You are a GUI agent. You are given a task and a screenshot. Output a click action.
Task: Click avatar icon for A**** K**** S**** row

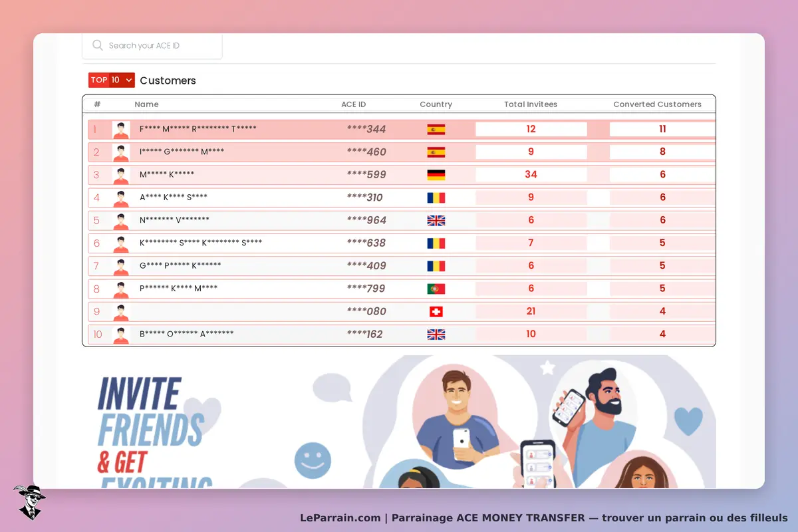coord(121,198)
